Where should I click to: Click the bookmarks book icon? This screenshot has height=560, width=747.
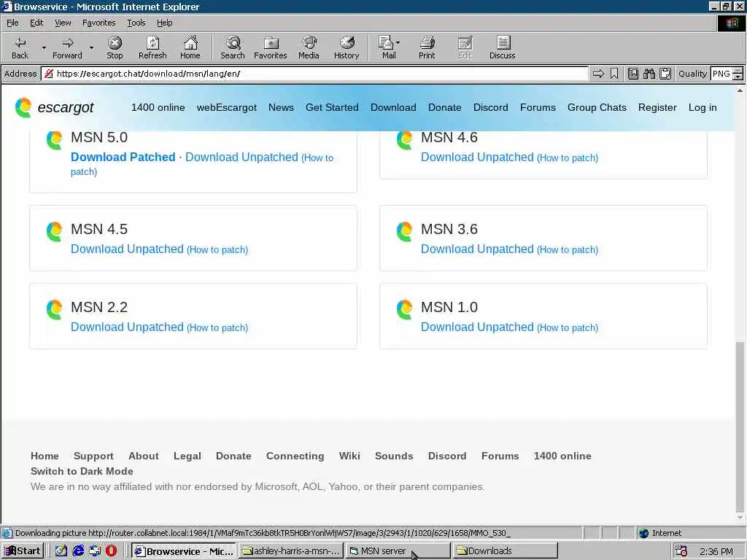(633, 74)
